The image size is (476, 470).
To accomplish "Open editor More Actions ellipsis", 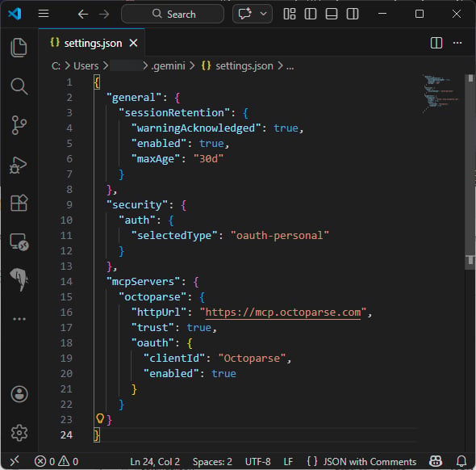I will [x=457, y=43].
